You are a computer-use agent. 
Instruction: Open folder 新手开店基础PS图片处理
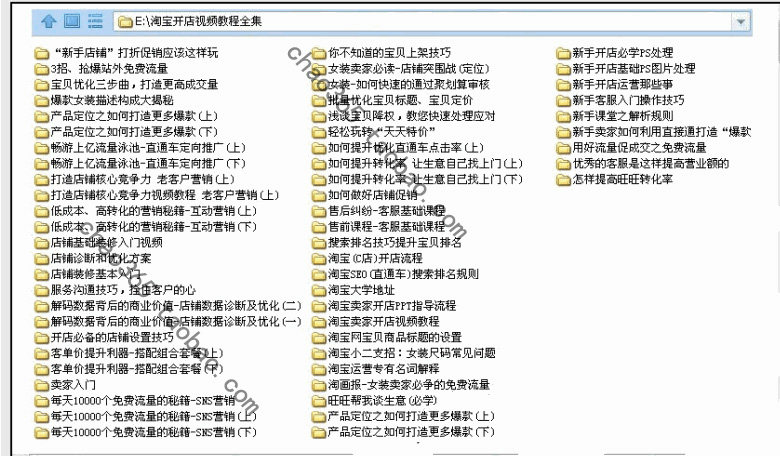(x=626, y=69)
